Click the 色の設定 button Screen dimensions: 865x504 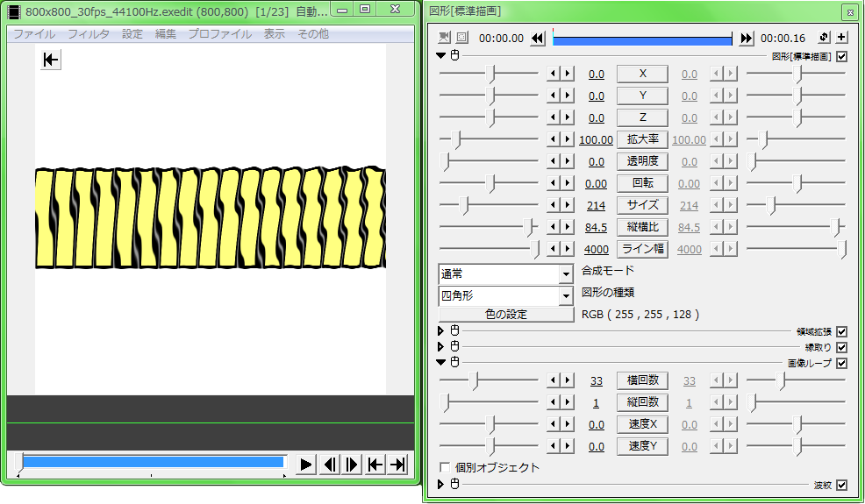(x=506, y=315)
